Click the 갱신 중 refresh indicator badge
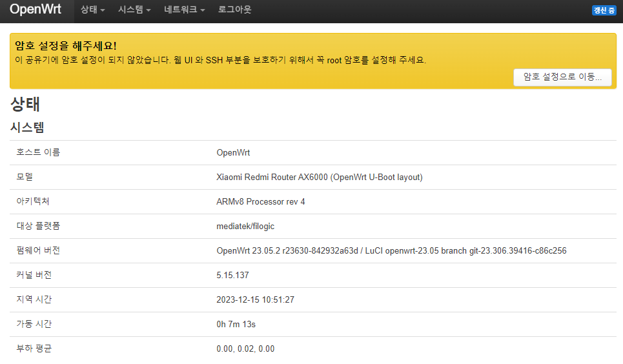623x364 pixels. [x=604, y=10]
